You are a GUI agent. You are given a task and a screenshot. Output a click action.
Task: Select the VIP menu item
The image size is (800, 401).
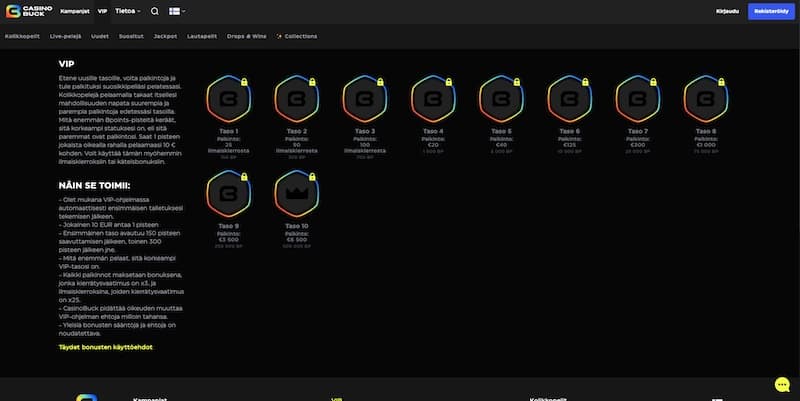click(103, 11)
